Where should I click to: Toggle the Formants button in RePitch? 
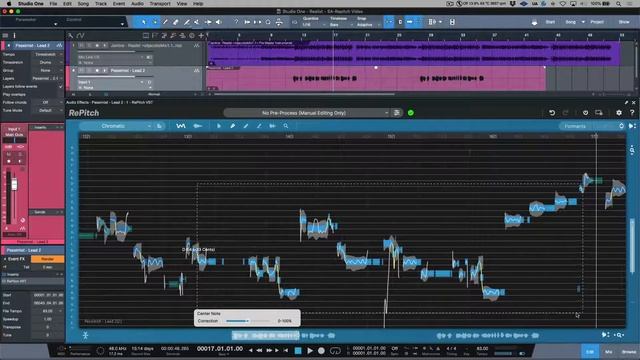click(575, 126)
